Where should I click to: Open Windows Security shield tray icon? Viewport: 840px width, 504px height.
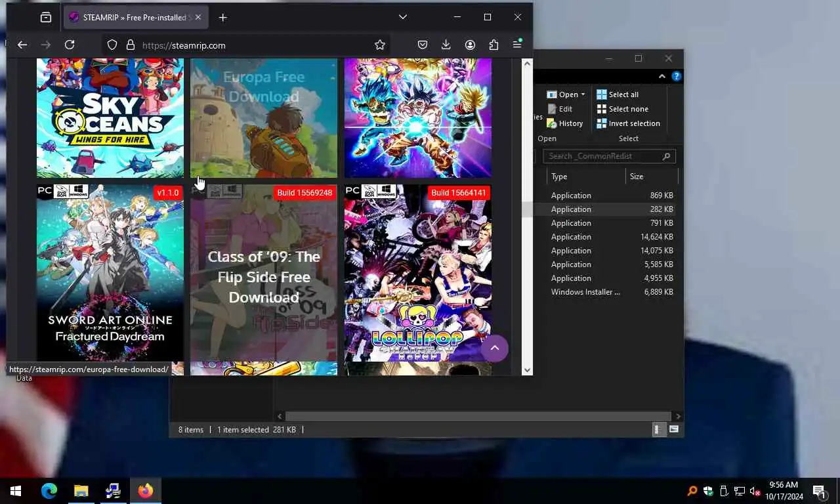[708, 491]
